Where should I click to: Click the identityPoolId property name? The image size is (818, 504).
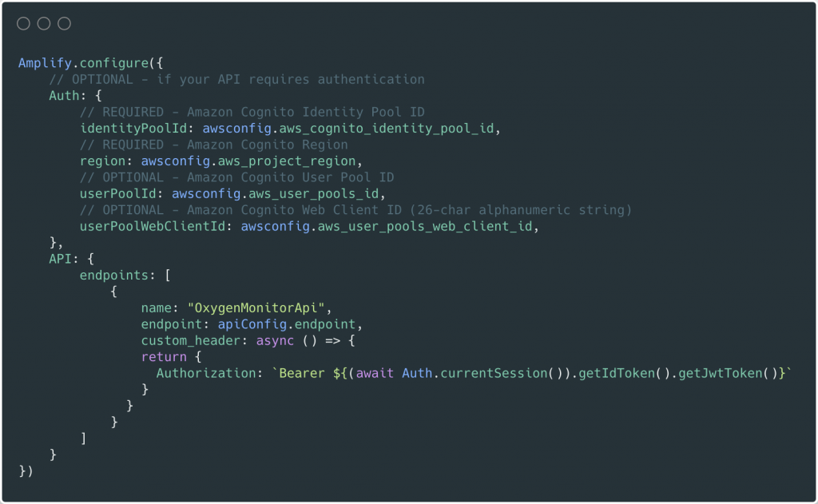coord(133,129)
